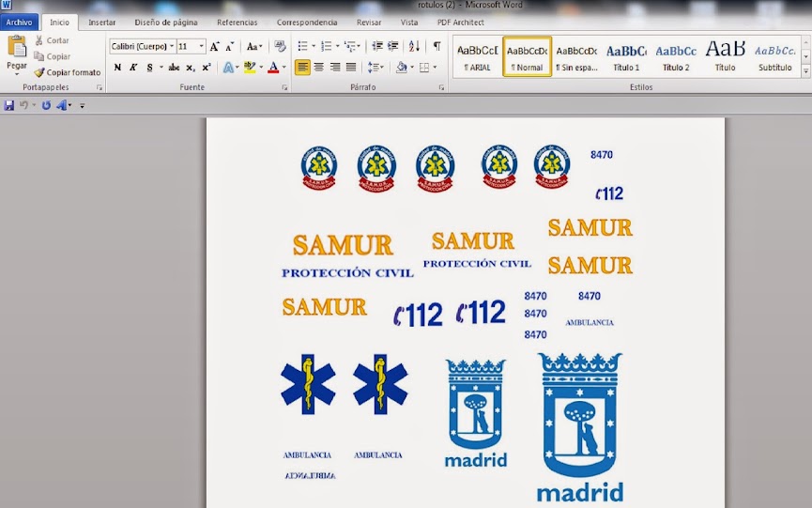Viewport: 812px width, 508px height.
Task: Align text left
Action: (302, 68)
